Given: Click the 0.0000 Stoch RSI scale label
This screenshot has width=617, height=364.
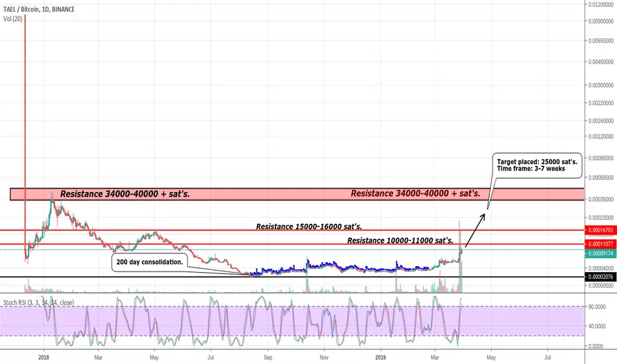Looking at the screenshot, I should coord(596,346).
